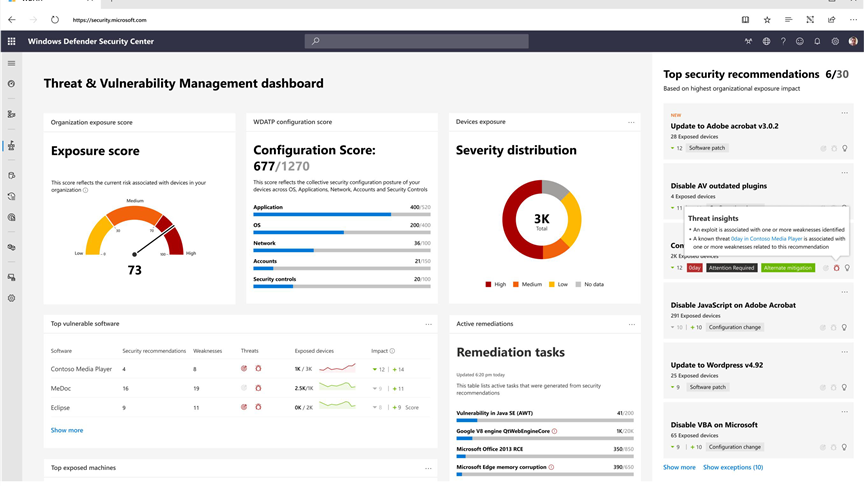Click Low severity yellow legend swatch
The image size is (864, 486).
[x=552, y=284]
